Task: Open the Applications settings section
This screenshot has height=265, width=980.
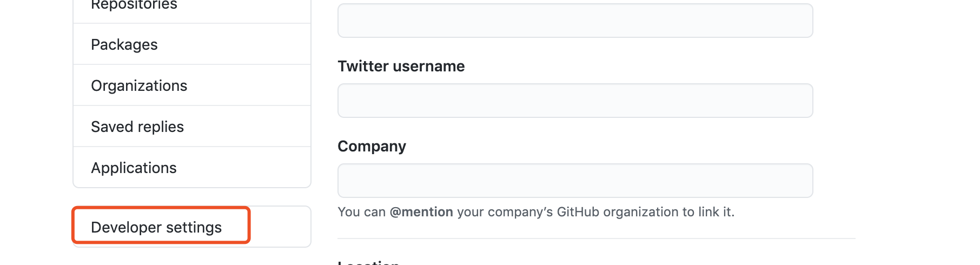Action: [x=134, y=168]
